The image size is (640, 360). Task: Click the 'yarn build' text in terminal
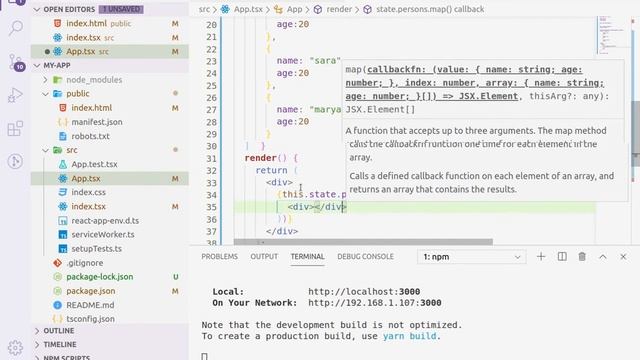pos(409,336)
